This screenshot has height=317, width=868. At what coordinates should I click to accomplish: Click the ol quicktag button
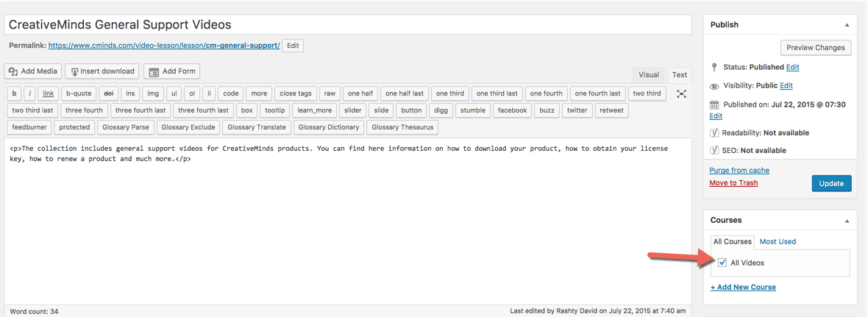click(191, 93)
